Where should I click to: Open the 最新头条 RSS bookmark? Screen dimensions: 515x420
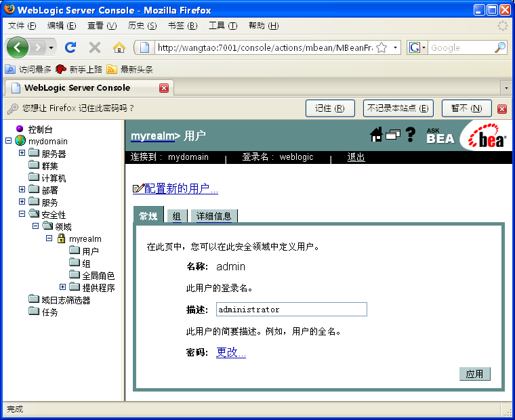pyautogui.click(x=129, y=69)
